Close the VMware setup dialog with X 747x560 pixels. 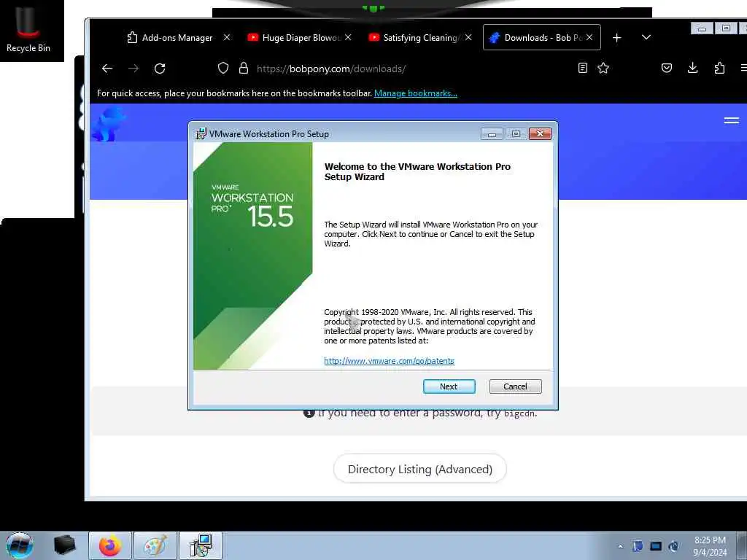click(x=540, y=134)
